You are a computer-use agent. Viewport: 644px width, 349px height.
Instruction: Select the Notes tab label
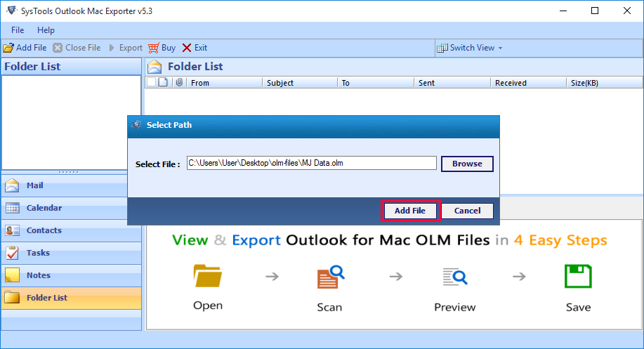39,275
